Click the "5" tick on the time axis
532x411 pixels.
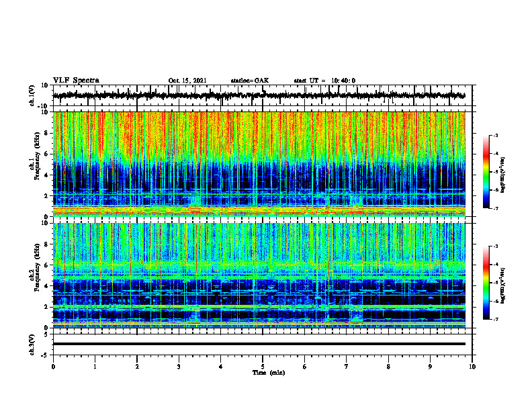click(263, 367)
